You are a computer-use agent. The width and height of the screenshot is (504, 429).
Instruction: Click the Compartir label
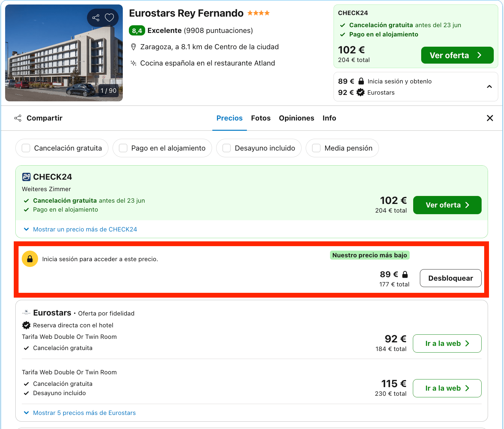pyautogui.click(x=44, y=118)
